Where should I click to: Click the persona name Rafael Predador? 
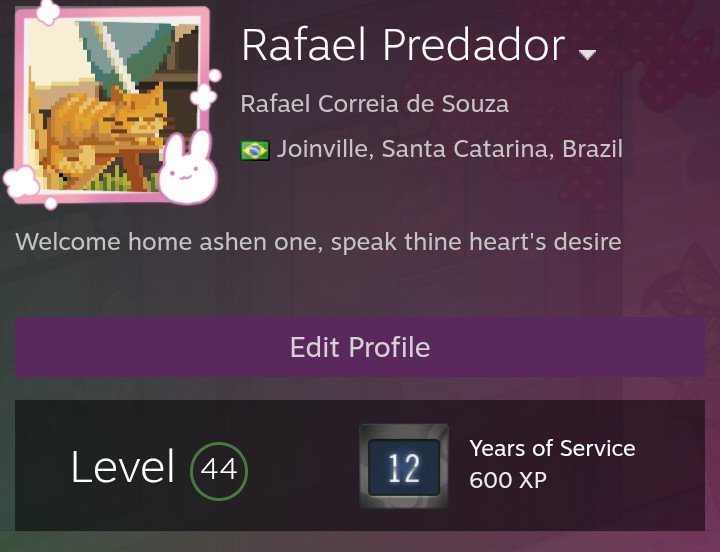tap(403, 46)
